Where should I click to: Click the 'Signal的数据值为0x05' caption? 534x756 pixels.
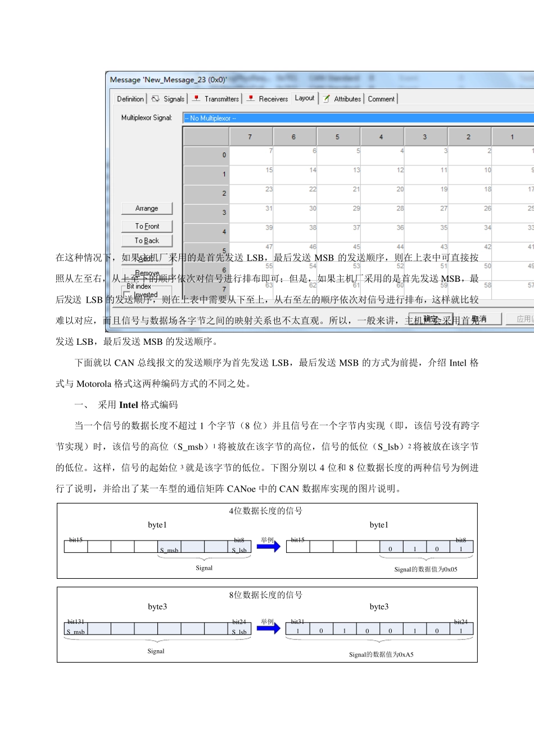pos(426,569)
